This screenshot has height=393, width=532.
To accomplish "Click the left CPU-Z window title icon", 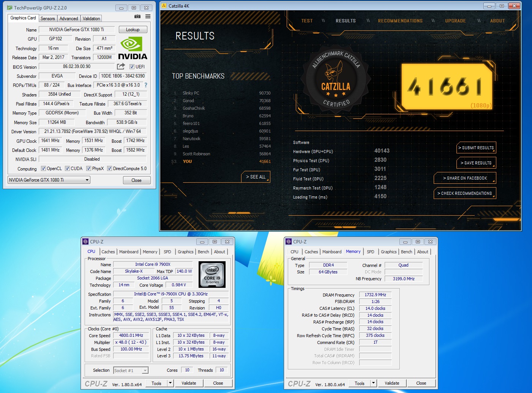I will tap(85, 241).
